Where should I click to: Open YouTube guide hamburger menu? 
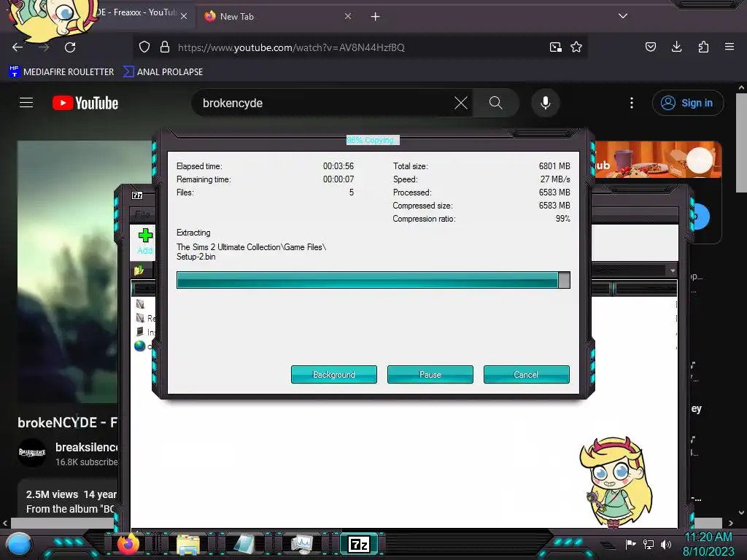point(26,103)
